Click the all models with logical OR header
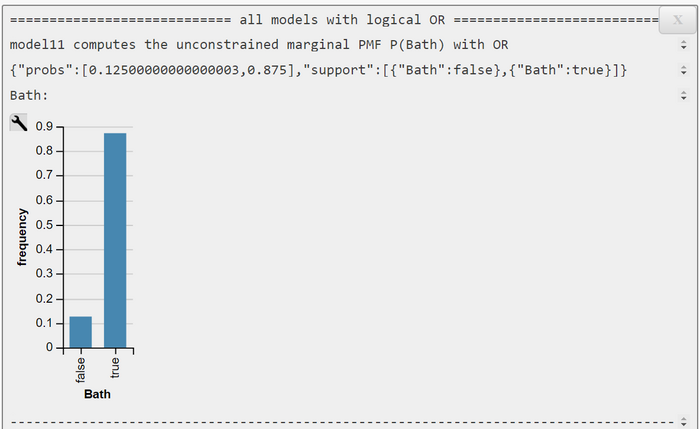This screenshot has width=700, height=429. pyautogui.click(x=342, y=20)
